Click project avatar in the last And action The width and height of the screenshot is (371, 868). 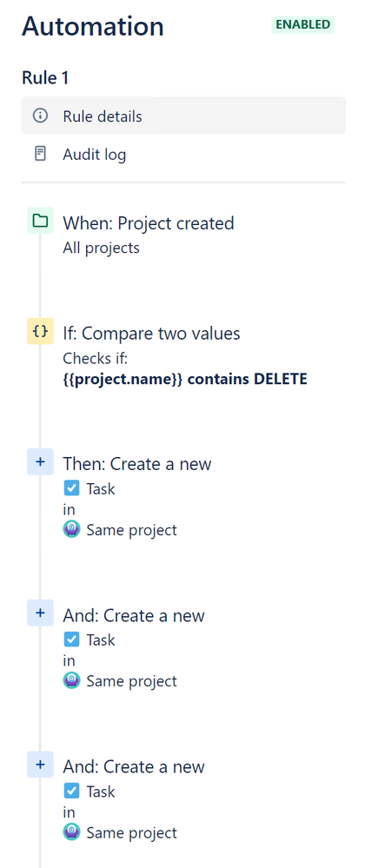coord(71,832)
